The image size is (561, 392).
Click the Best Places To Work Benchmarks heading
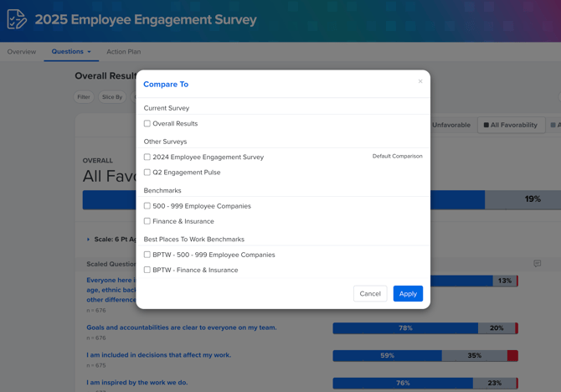tap(194, 240)
